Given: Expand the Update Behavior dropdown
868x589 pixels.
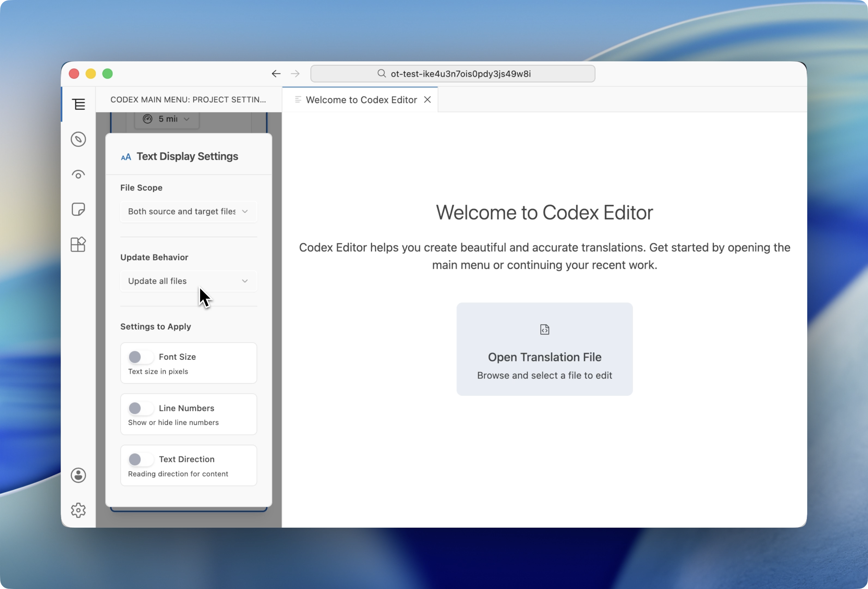Looking at the screenshot, I should (x=188, y=281).
